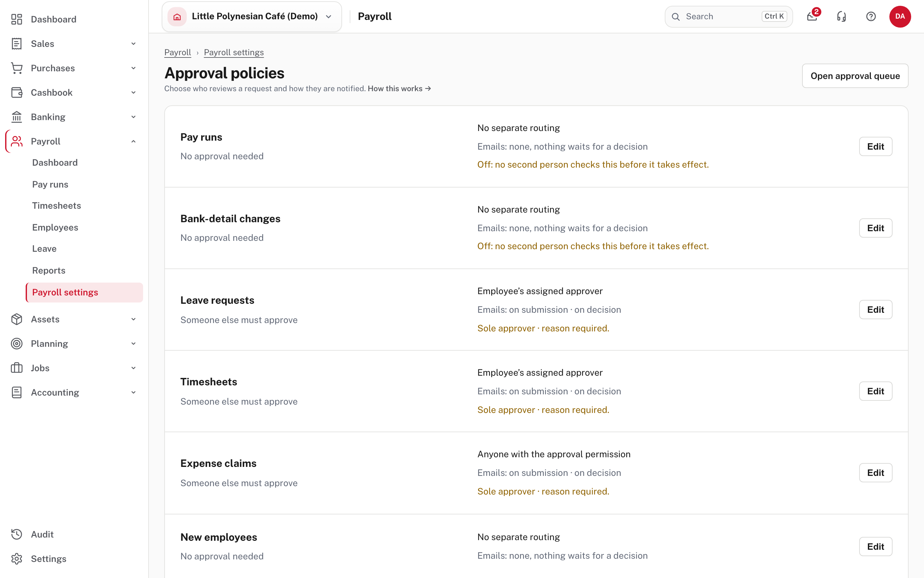The image size is (924, 578).
Task: Click the Planning target icon
Action: (x=16, y=344)
